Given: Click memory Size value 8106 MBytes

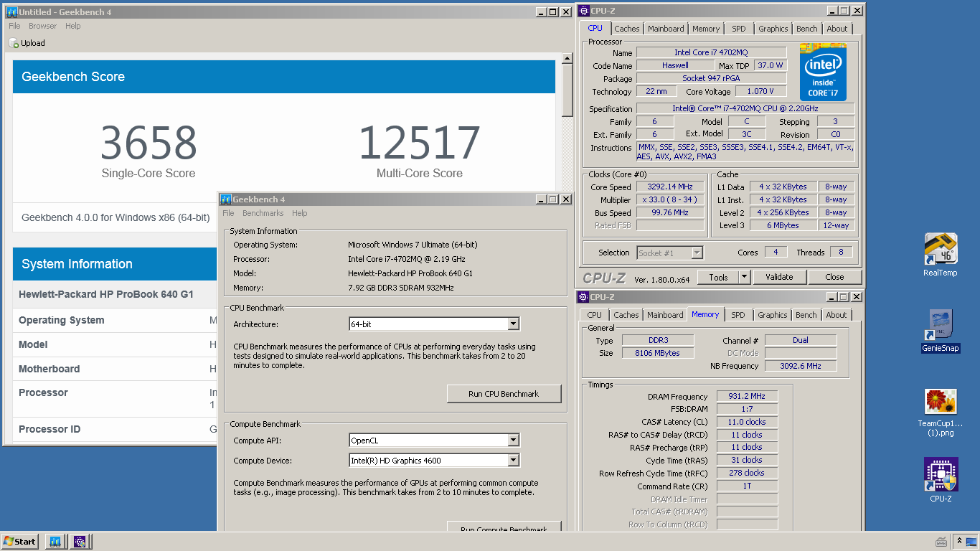Looking at the screenshot, I should [x=657, y=353].
